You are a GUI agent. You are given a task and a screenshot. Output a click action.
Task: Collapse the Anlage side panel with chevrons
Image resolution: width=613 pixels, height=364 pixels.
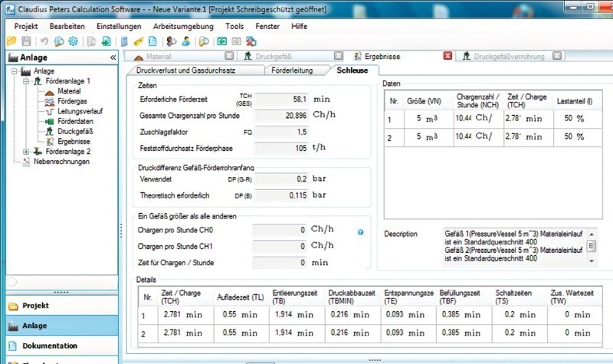(x=113, y=57)
